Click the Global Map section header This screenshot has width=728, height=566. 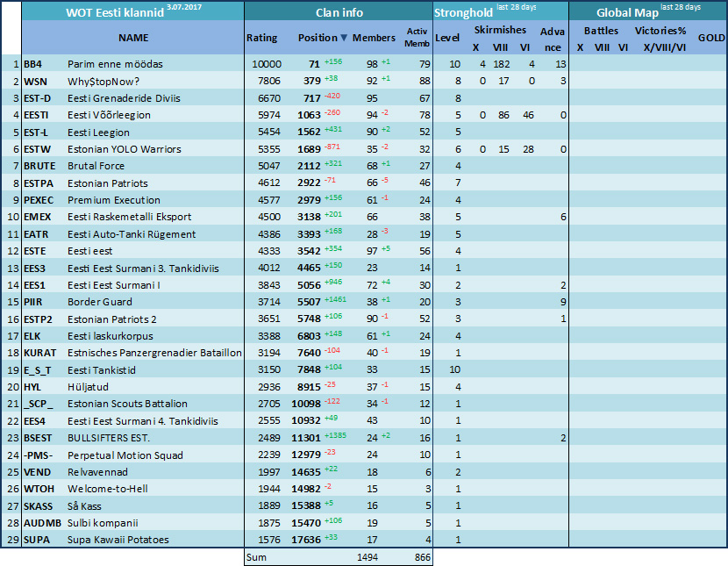tap(627, 12)
